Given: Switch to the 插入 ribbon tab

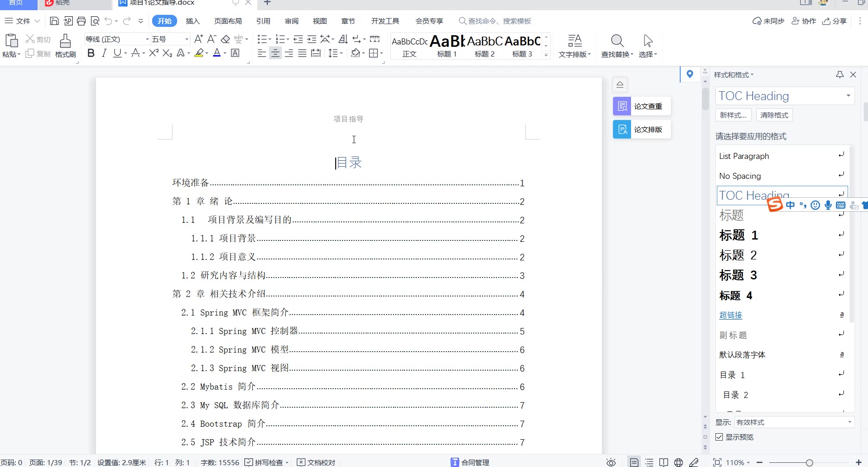Looking at the screenshot, I should (x=192, y=21).
